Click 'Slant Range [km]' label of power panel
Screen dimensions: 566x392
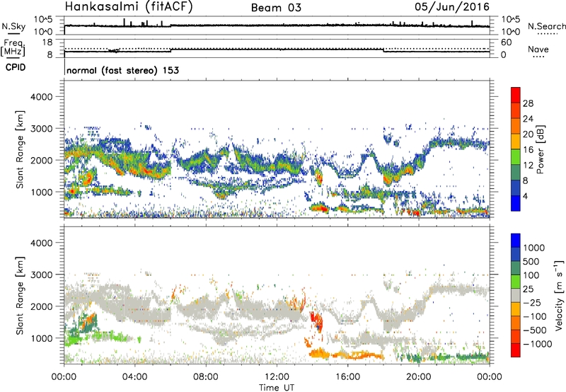pos(21,149)
